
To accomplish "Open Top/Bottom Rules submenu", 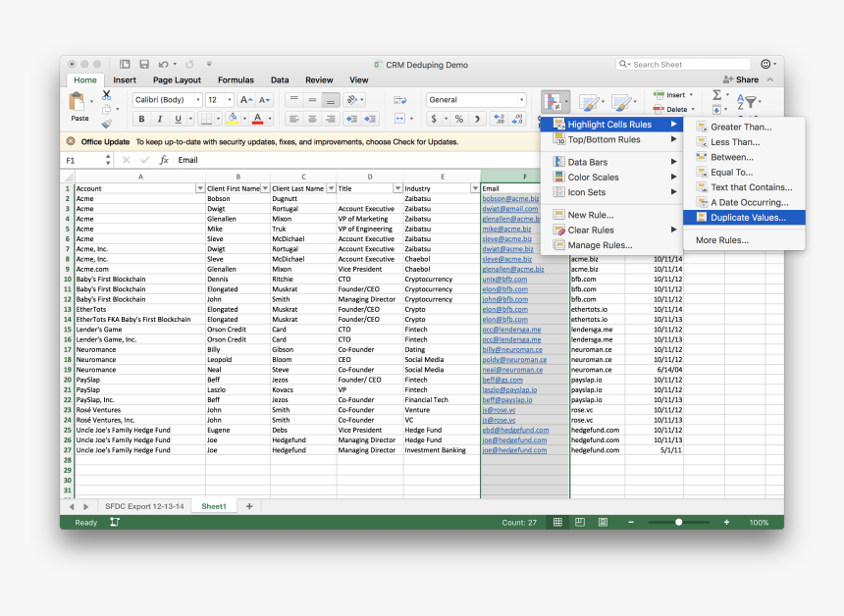I will (x=611, y=139).
